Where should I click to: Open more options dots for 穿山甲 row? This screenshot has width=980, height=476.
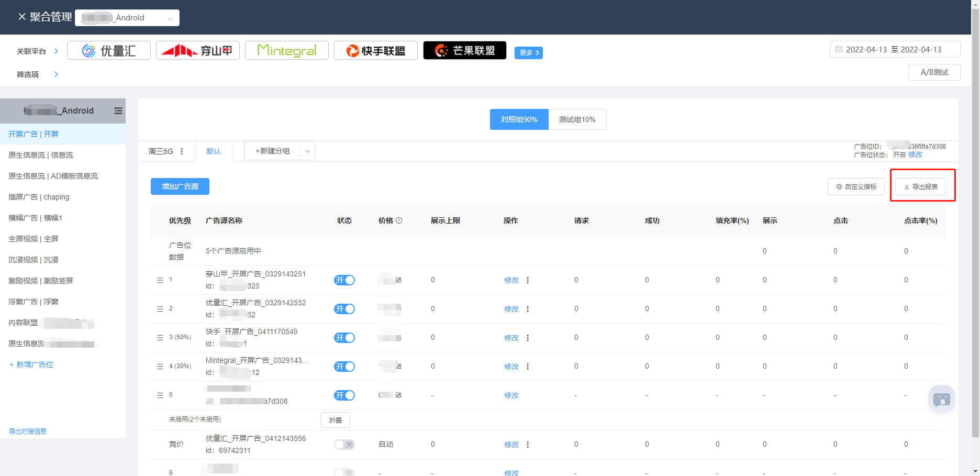point(528,280)
